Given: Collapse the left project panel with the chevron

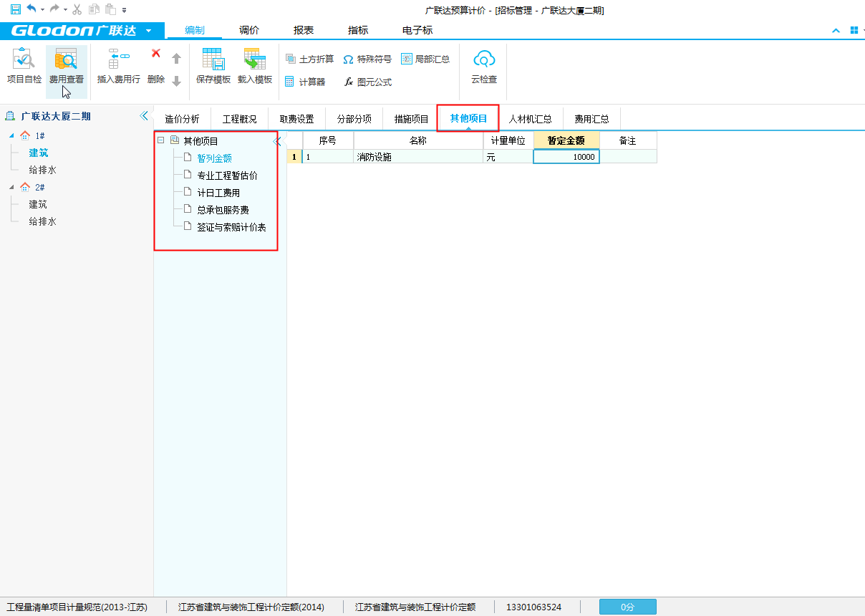Looking at the screenshot, I should point(144,116).
